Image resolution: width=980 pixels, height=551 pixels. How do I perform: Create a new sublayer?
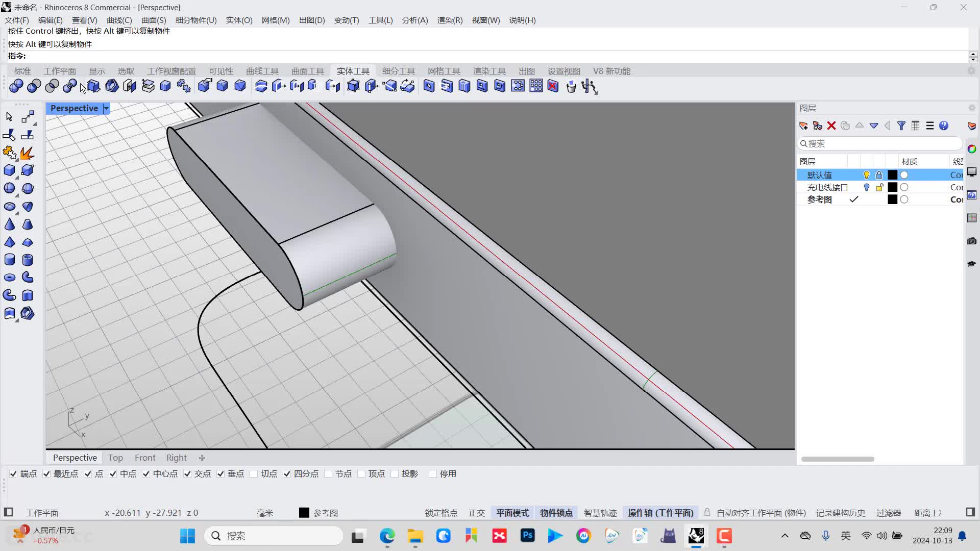tap(817, 126)
